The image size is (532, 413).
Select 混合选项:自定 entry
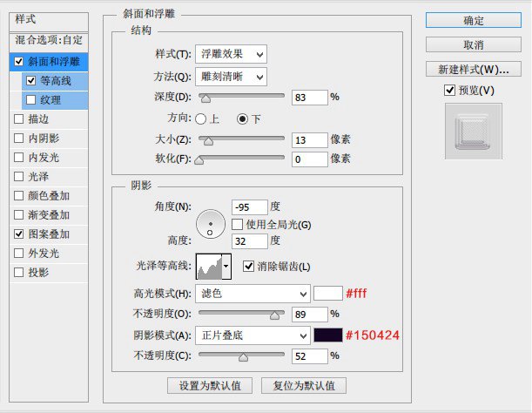[x=49, y=40]
